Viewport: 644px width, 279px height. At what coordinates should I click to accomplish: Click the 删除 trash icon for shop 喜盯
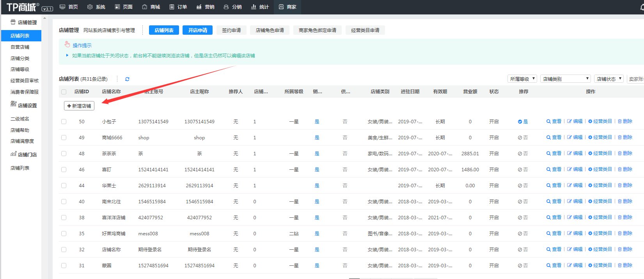[620, 170]
